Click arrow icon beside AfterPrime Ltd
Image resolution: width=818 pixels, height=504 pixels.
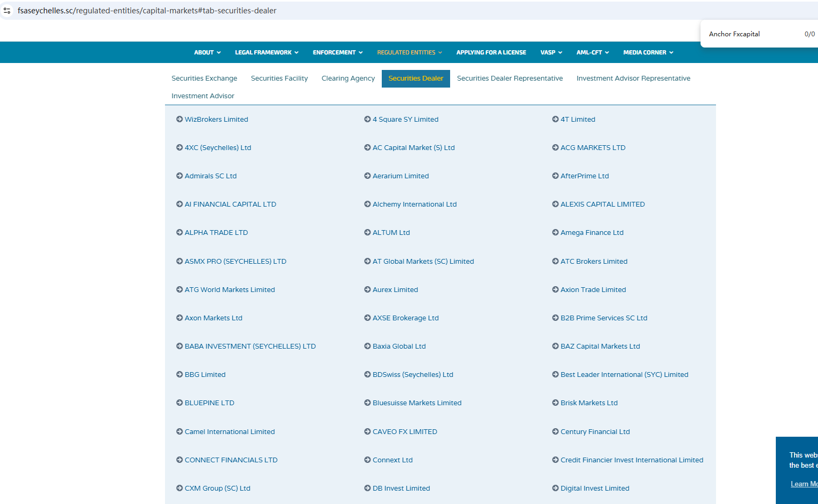[555, 176]
